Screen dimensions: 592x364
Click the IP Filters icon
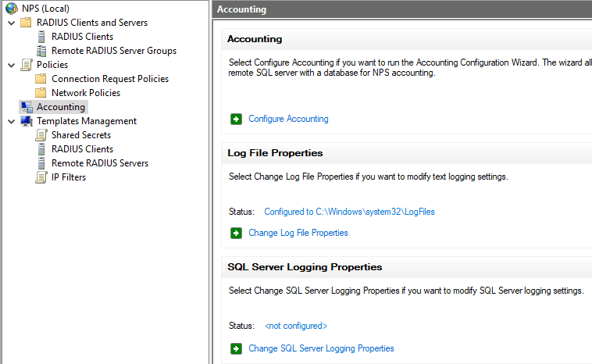[41, 177]
